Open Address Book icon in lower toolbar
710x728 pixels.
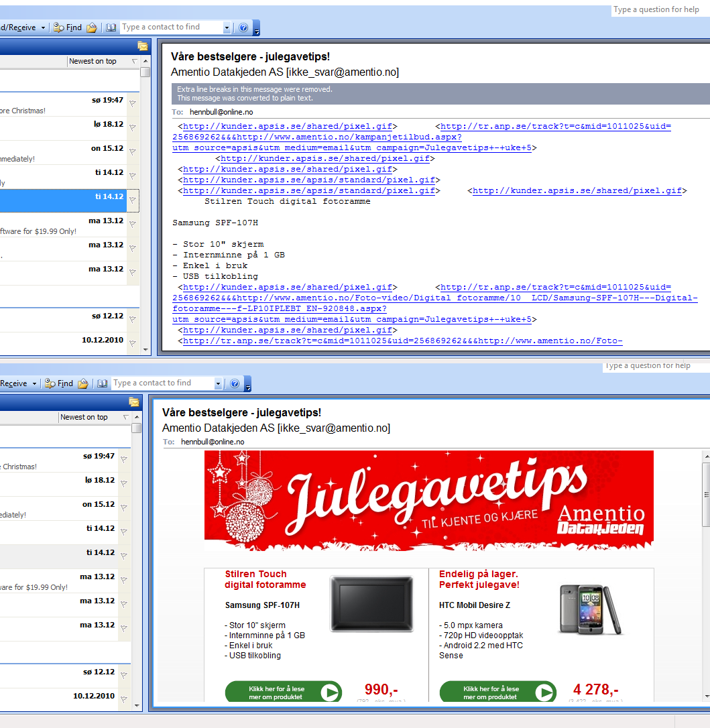[x=102, y=383]
